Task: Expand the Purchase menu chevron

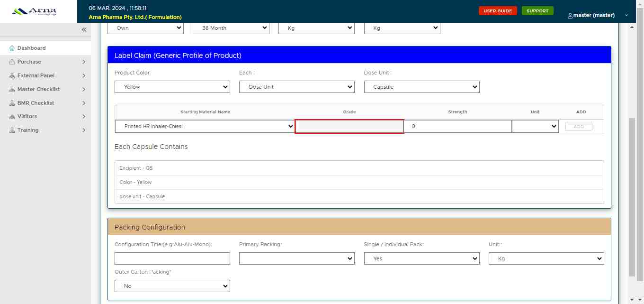Action: [x=84, y=62]
